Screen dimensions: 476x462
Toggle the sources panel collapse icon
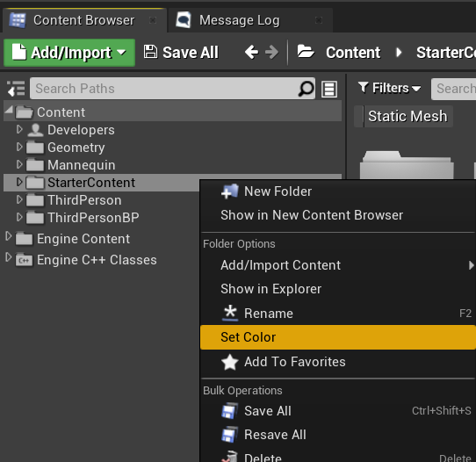16,89
